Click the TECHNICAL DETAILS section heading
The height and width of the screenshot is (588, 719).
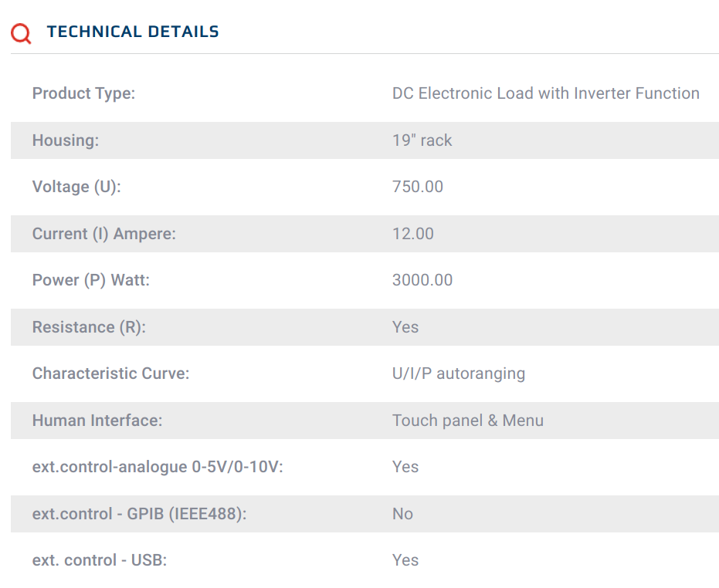point(133,32)
